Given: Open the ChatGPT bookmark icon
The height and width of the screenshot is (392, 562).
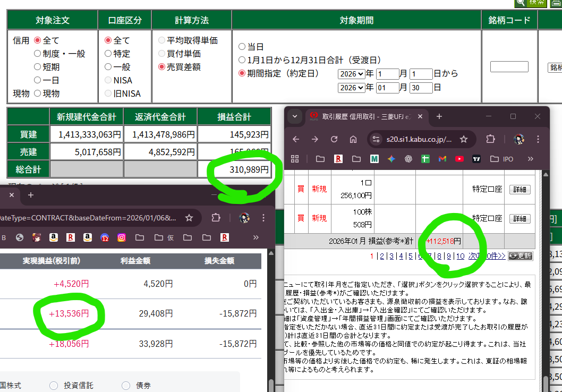Looking at the screenshot, I should (408, 159).
